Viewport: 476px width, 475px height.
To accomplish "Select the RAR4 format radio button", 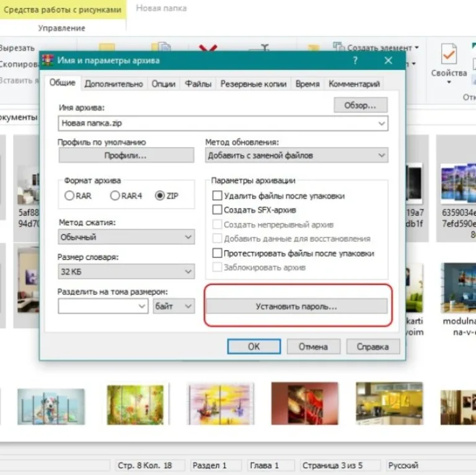I will point(115,195).
